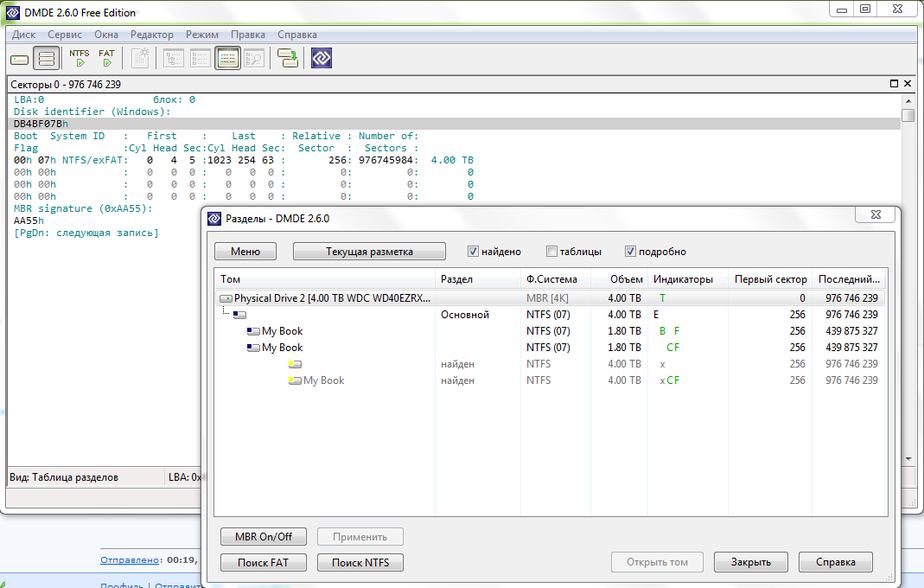Click the copy sectors green arrow icon

[288, 59]
